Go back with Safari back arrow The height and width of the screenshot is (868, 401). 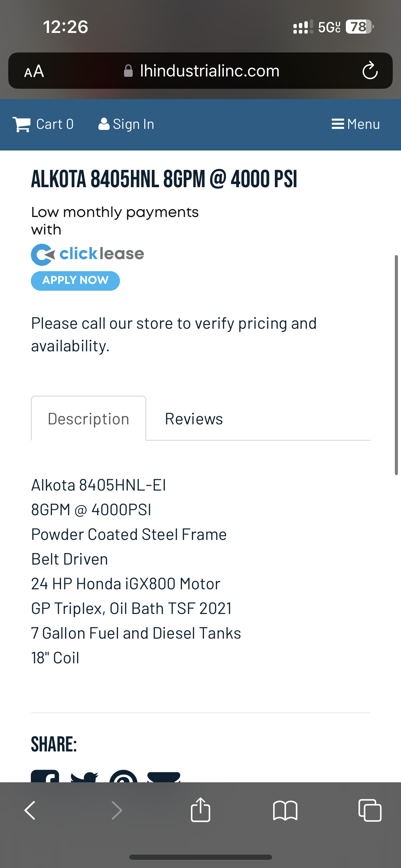30,810
